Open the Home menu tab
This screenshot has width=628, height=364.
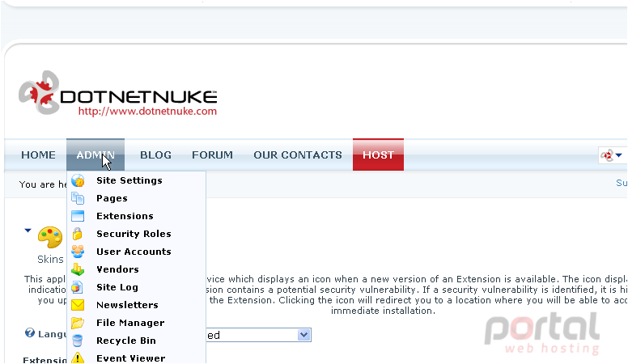pyautogui.click(x=39, y=155)
